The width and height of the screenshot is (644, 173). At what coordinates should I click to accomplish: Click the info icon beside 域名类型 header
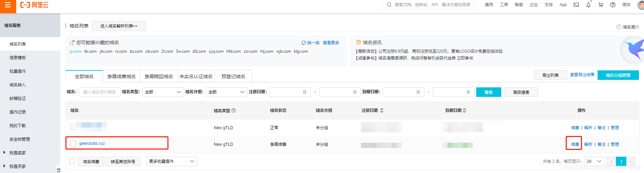pyautogui.click(x=234, y=110)
